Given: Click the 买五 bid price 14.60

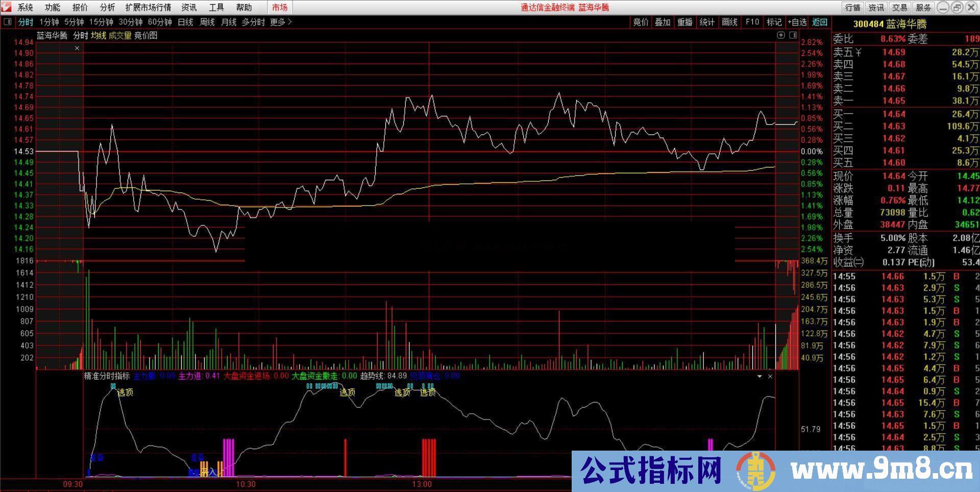Looking at the screenshot, I should pos(894,162).
